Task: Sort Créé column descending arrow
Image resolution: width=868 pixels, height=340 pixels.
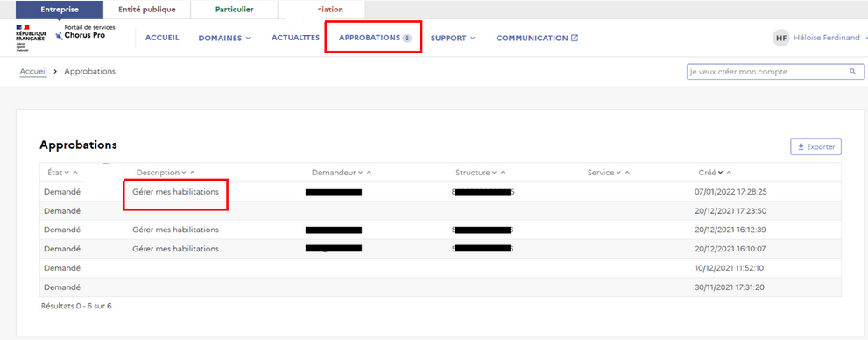Action: (x=720, y=173)
